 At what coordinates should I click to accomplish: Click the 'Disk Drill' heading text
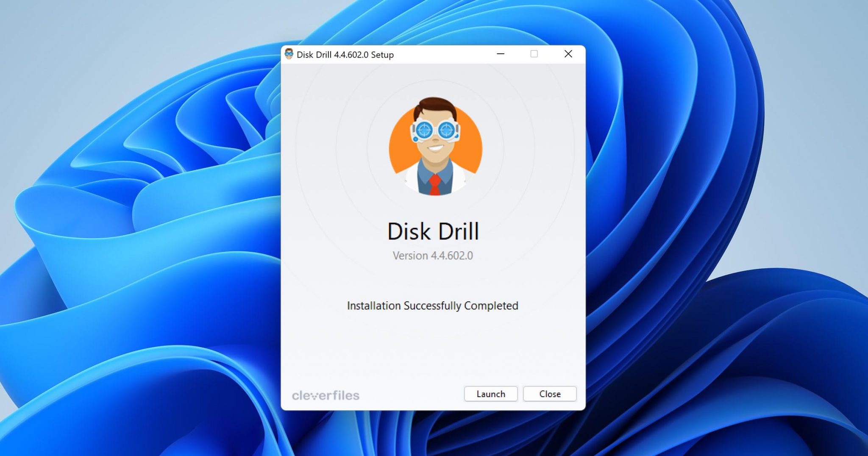pos(433,231)
